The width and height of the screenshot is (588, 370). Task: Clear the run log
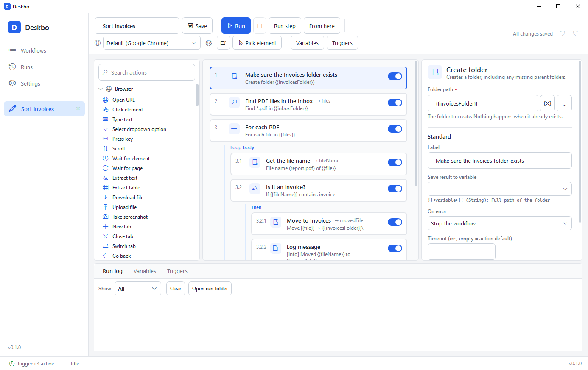(x=176, y=289)
